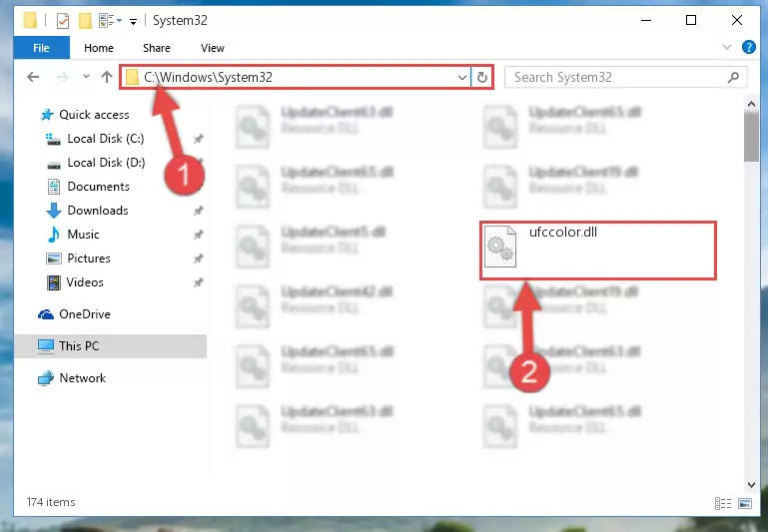Expand the ribbon with the chevron

click(727, 47)
